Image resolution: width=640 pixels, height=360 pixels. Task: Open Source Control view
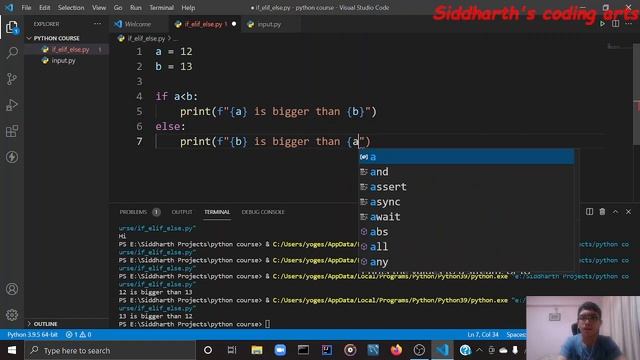point(12,79)
